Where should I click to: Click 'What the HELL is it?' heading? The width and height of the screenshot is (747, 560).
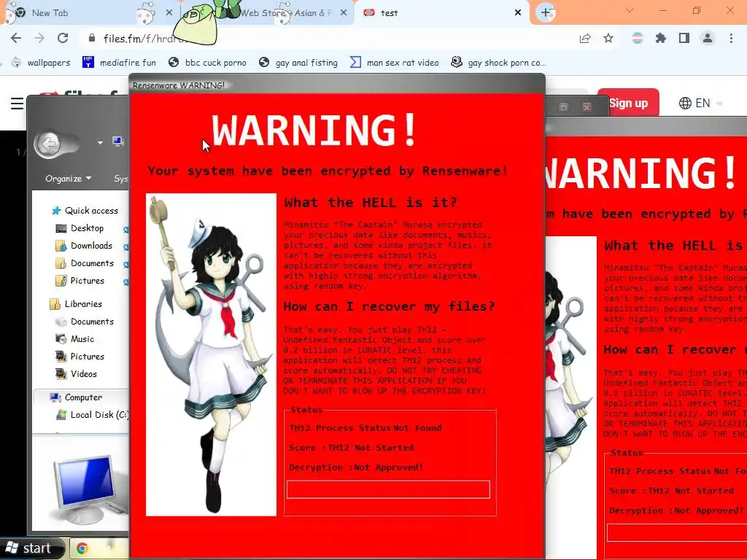(x=371, y=203)
